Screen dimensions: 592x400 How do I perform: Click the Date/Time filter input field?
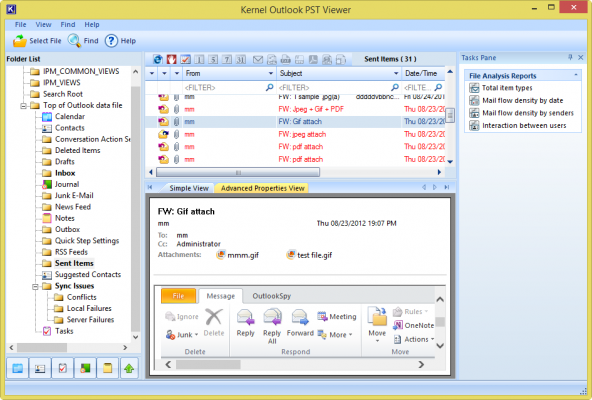tap(423, 88)
